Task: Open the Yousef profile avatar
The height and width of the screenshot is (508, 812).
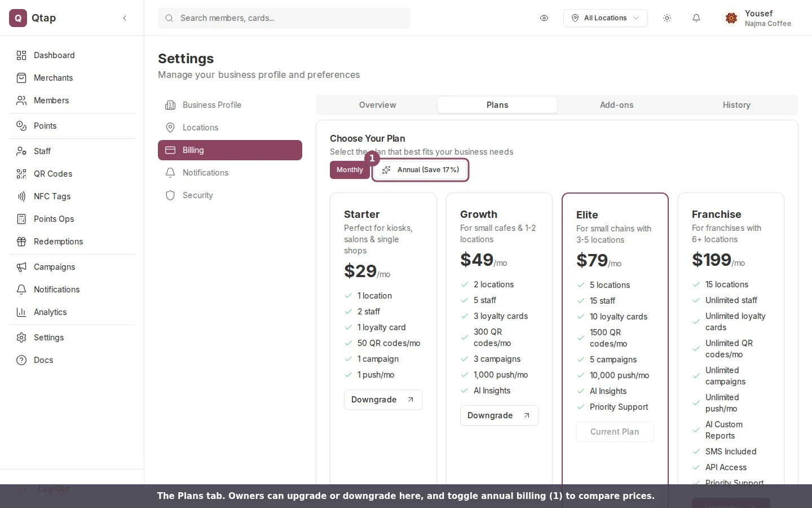Action: (731, 18)
